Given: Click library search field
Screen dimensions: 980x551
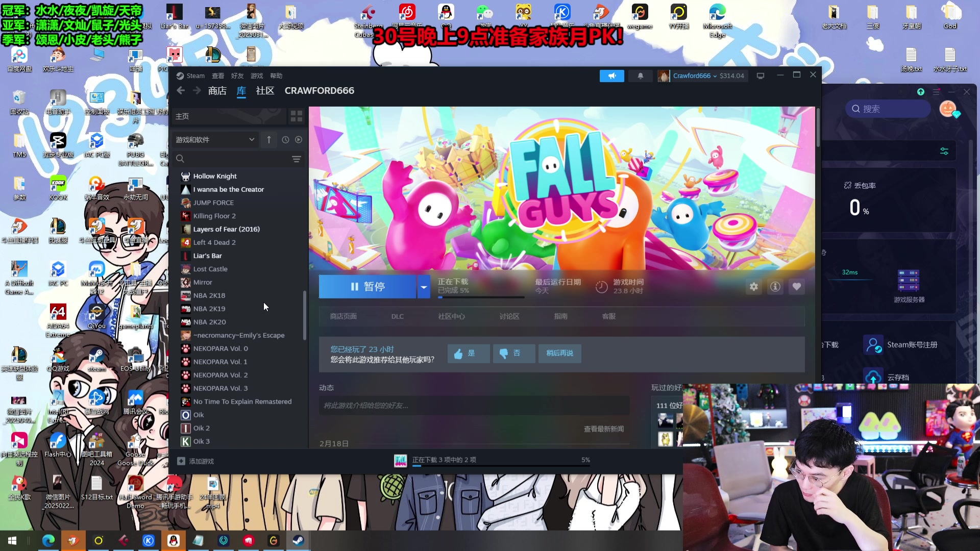Looking at the screenshot, I should point(232,159).
